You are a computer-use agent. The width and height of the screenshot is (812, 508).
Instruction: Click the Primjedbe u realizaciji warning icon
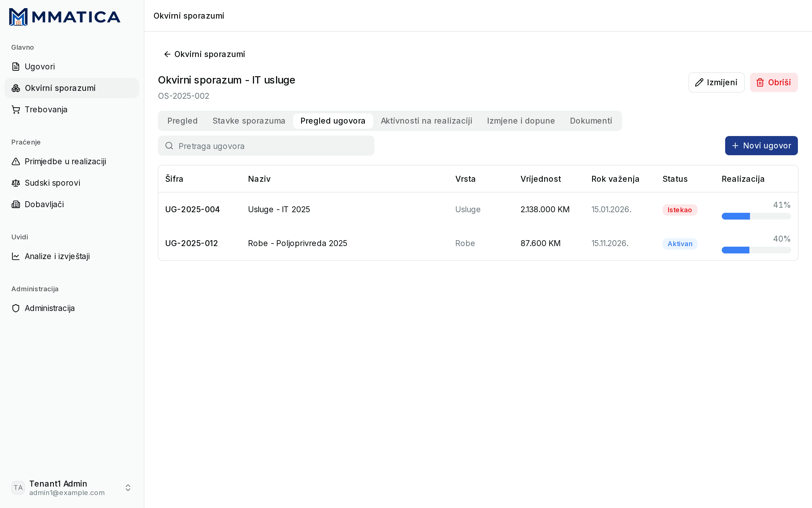(16, 162)
